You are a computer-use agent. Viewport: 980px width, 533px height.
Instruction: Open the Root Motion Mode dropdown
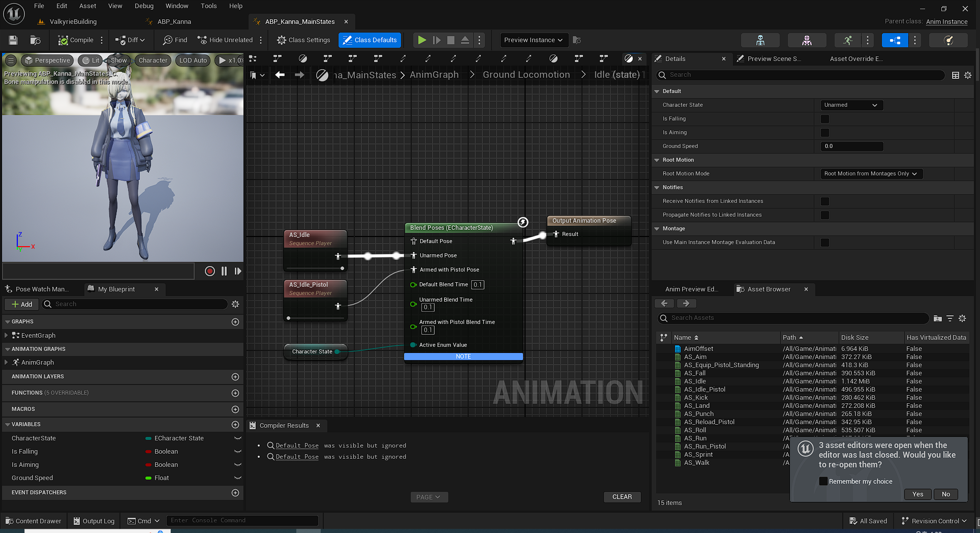pos(871,174)
